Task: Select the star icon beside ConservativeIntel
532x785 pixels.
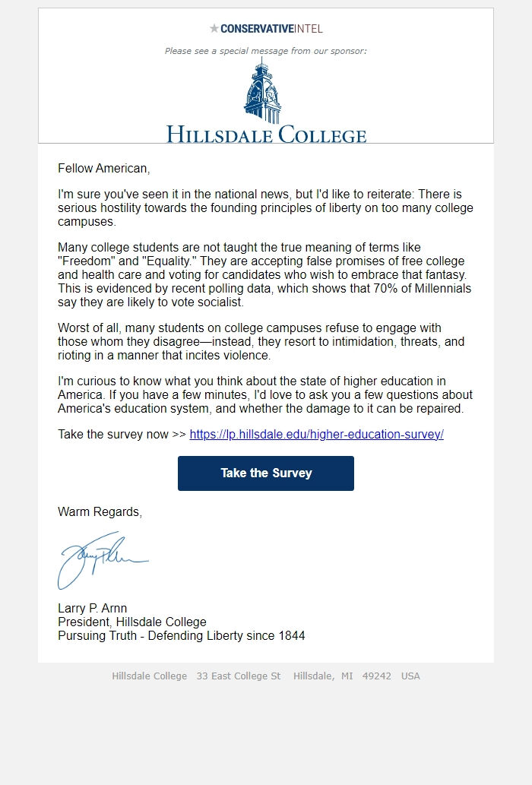Action: tap(214, 28)
